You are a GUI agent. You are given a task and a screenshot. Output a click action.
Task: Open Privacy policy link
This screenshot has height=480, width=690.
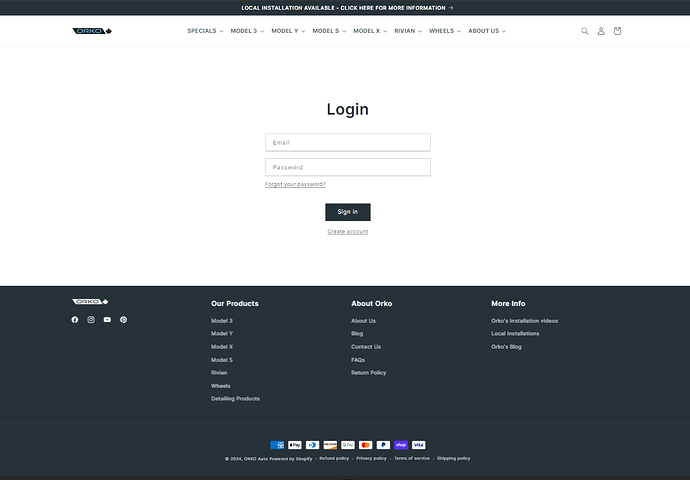click(371, 458)
